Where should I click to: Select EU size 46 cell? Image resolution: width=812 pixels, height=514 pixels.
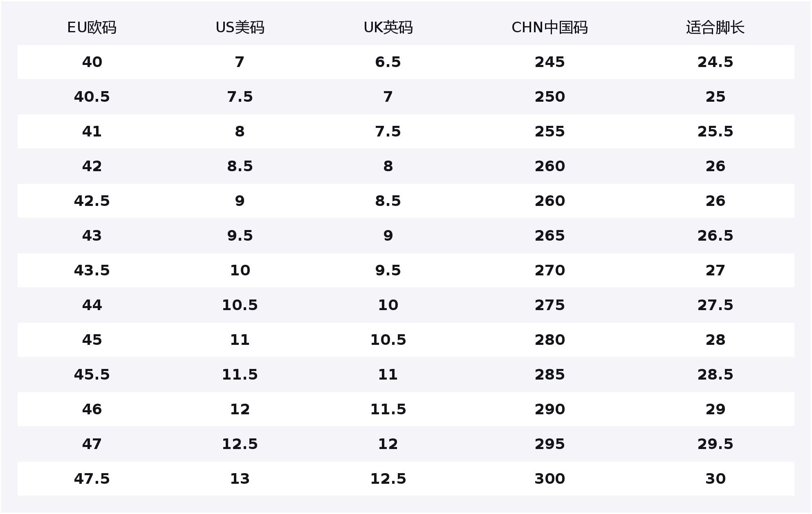(92, 409)
